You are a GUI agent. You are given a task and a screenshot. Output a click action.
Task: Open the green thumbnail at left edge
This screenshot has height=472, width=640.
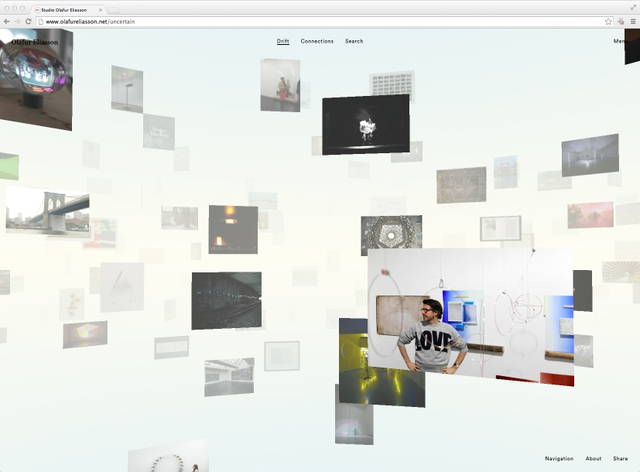pos(9,167)
